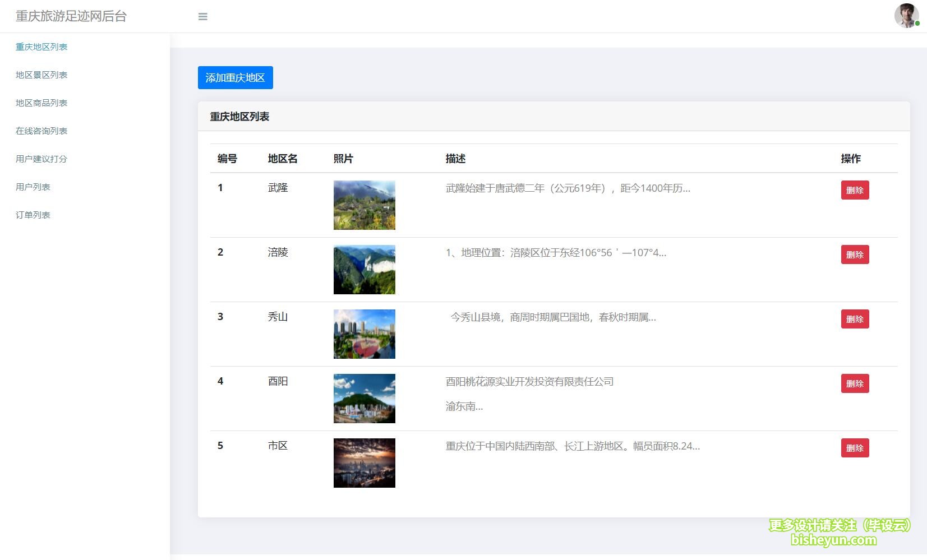The image size is (927, 560).
Task: Click the 酉阳 photo thumbnail
Action: click(365, 399)
